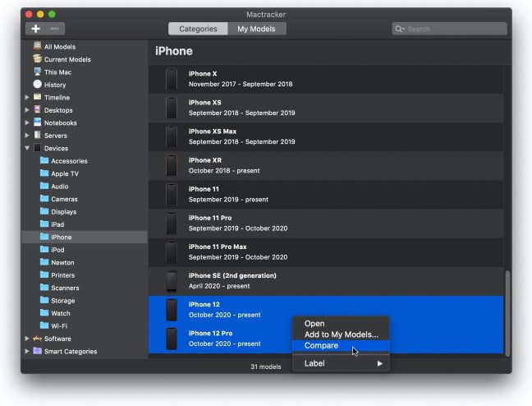
Task: Click the Apple TV folder icon
Action: coord(44,173)
